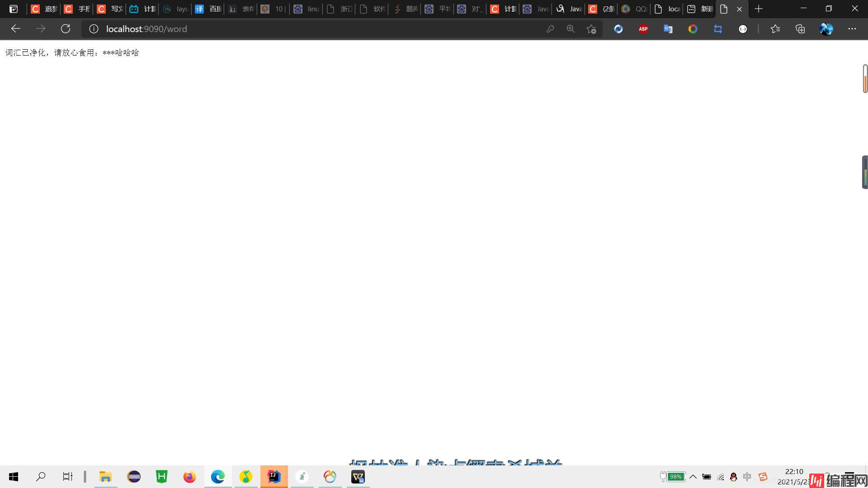
Task: Switch to the layu tab
Action: pyautogui.click(x=176, y=9)
